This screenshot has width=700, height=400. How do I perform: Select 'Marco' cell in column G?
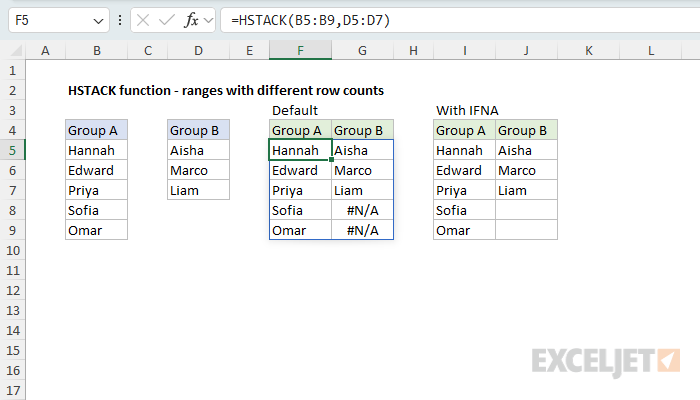(x=362, y=171)
